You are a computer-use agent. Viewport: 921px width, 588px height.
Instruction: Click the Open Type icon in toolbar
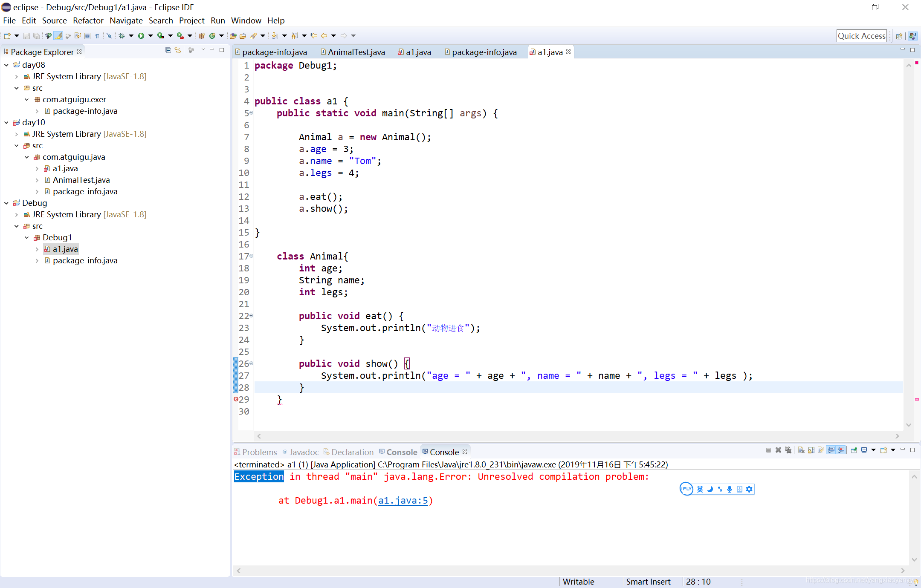coord(233,36)
